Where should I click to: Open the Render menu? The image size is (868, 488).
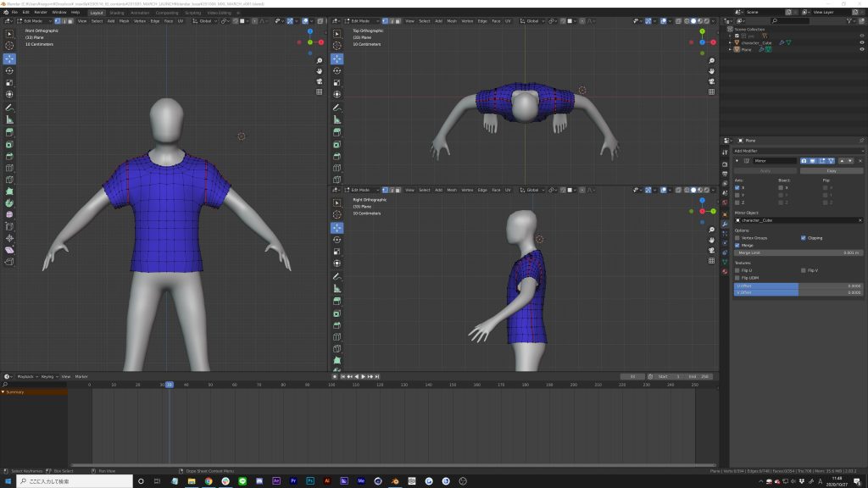[x=40, y=13]
